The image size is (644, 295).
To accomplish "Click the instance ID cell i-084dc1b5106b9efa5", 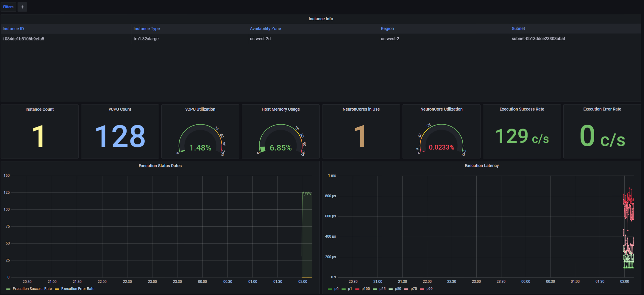I will (24, 39).
